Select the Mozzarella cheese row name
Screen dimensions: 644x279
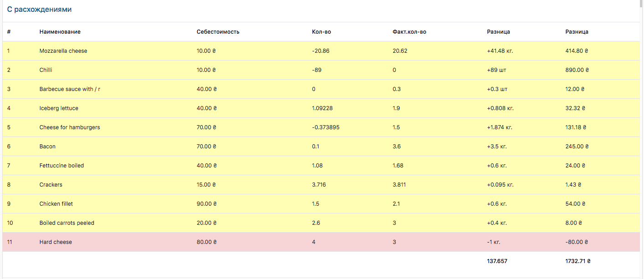point(63,51)
